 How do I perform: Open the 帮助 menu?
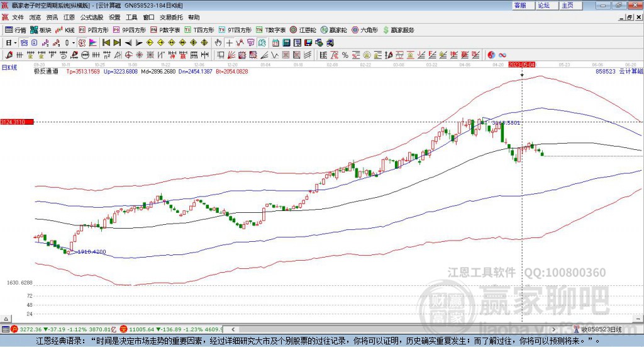(194, 17)
